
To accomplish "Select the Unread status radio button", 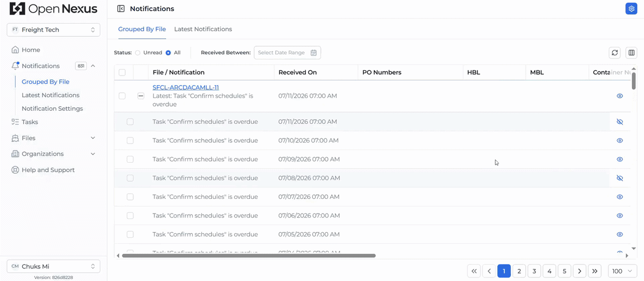I will coord(137,53).
